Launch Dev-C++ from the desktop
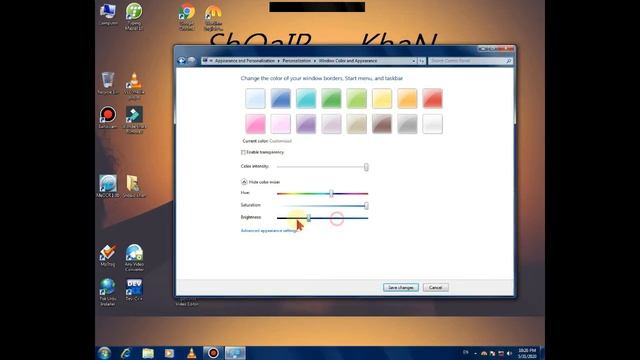This screenshot has width=640, height=360. point(134,290)
